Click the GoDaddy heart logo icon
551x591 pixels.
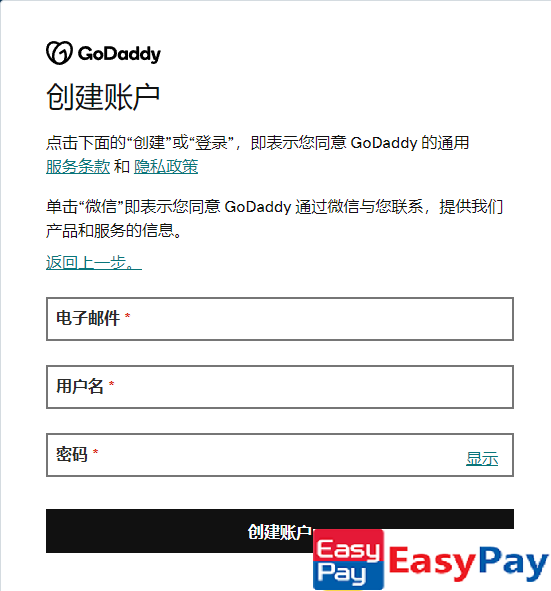point(59,53)
